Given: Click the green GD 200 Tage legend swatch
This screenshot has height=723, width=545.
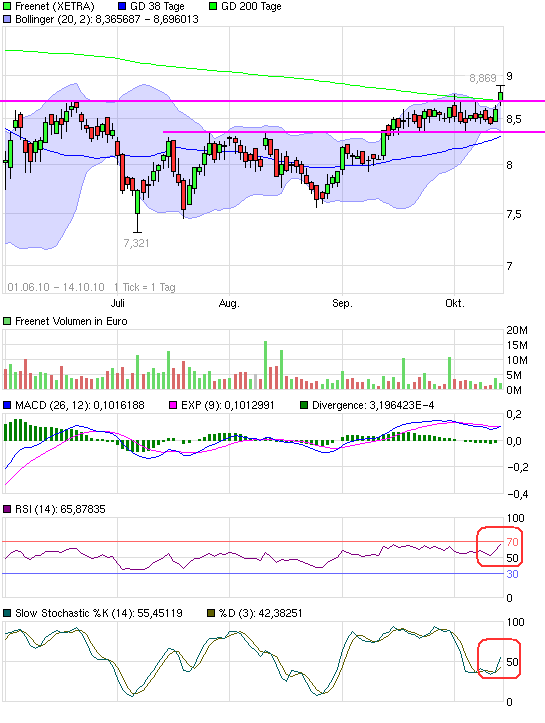Looking at the screenshot, I should click(213, 6).
